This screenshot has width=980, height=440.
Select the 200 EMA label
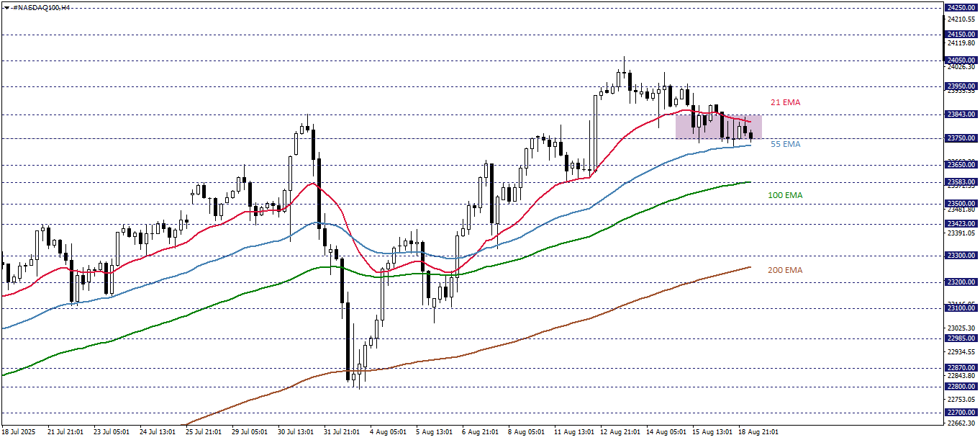coord(785,270)
